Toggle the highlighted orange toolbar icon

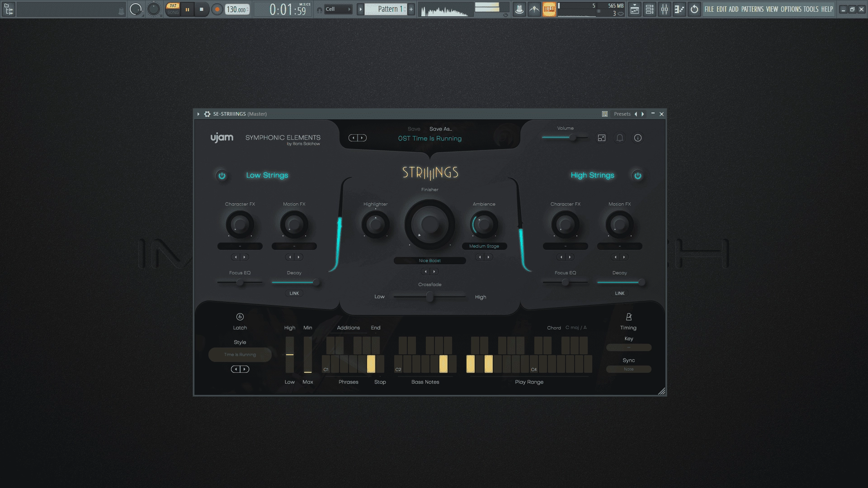549,9
